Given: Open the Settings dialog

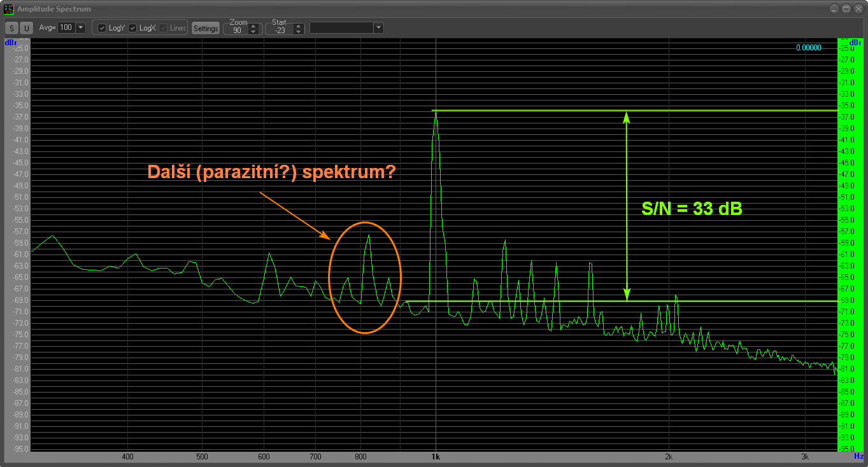Looking at the screenshot, I should (x=206, y=28).
